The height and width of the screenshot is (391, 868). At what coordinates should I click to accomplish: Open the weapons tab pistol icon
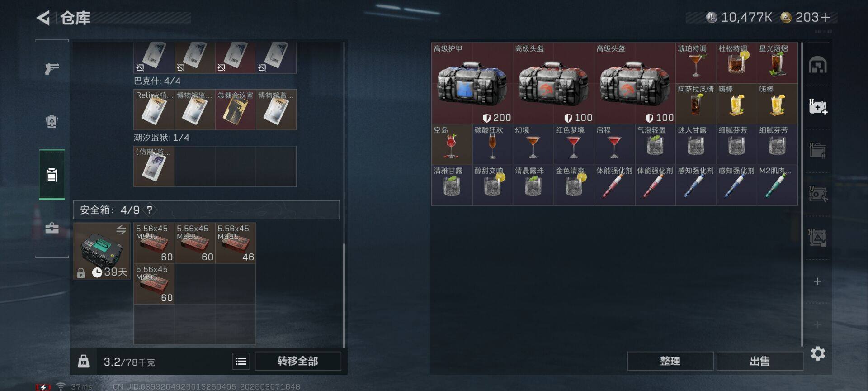(52, 69)
